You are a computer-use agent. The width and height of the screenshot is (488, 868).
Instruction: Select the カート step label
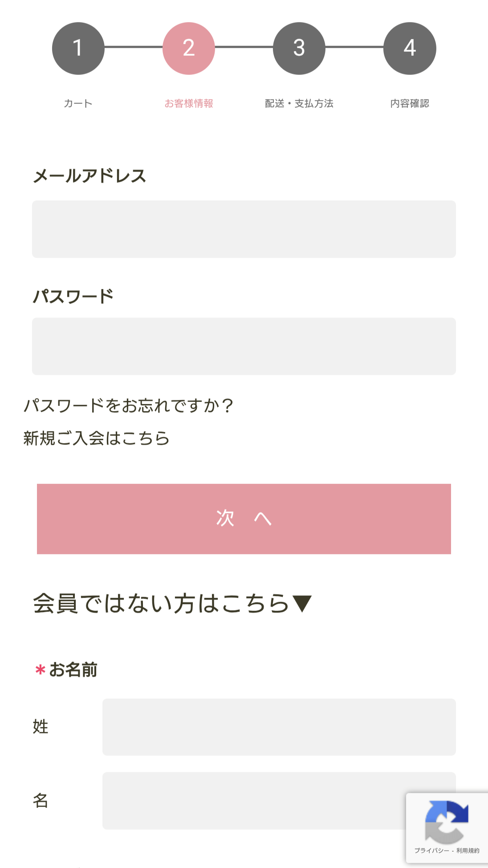tap(78, 103)
